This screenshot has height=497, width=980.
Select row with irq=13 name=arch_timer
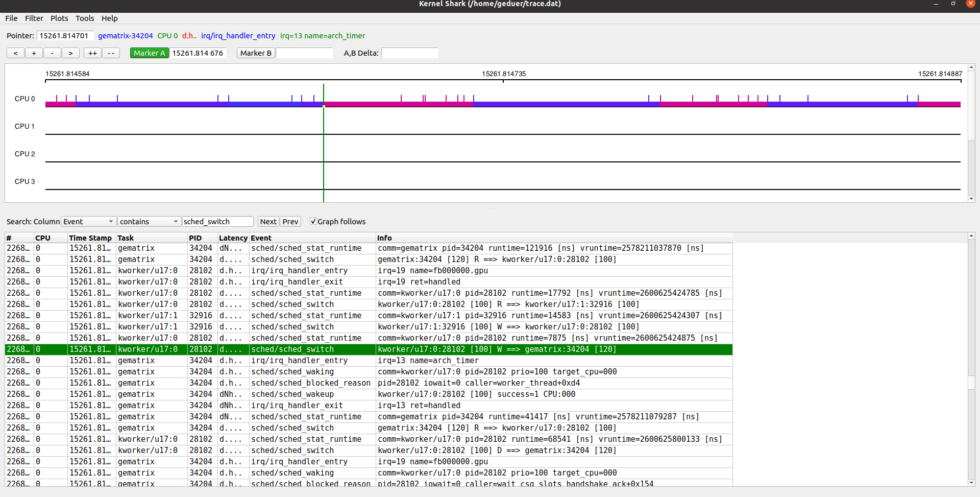pyautogui.click(x=369, y=361)
